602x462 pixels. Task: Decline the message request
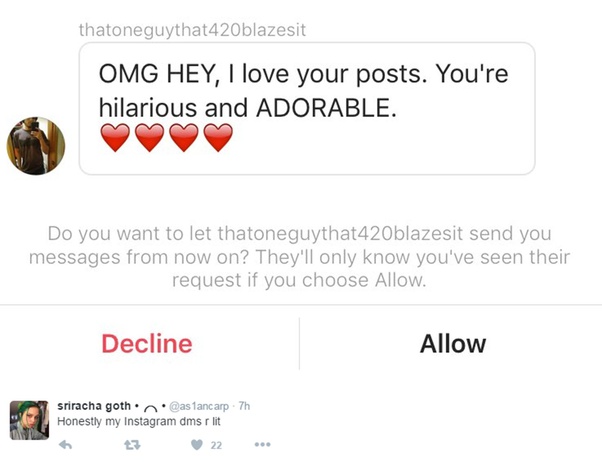pyautogui.click(x=147, y=343)
